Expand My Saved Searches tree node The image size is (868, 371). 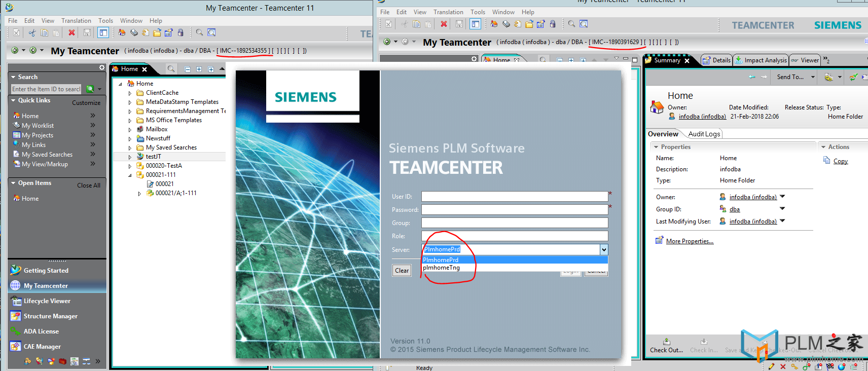(x=130, y=148)
